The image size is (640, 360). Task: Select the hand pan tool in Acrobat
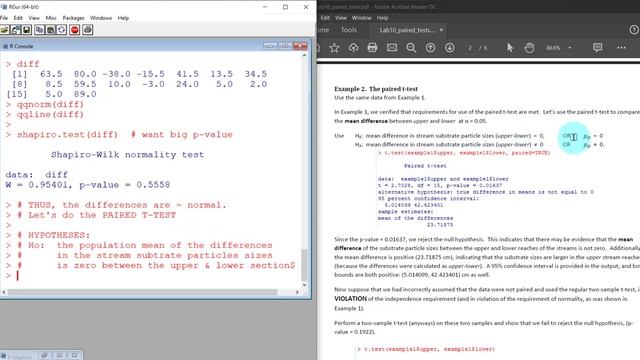(x=529, y=48)
